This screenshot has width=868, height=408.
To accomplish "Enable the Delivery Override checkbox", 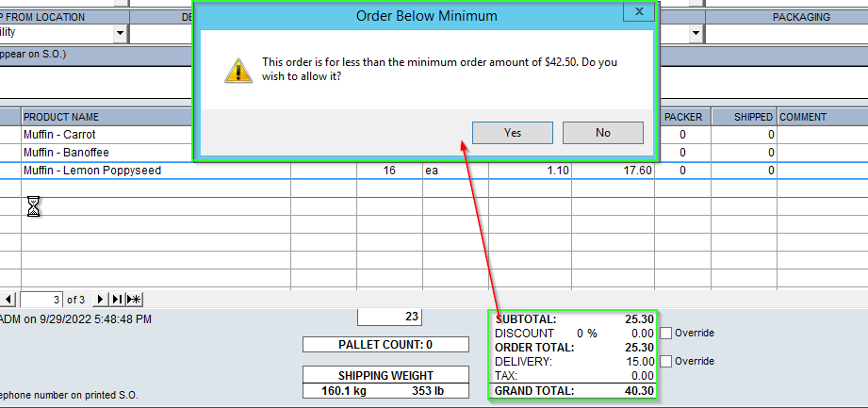I will [x=666, y=362].
